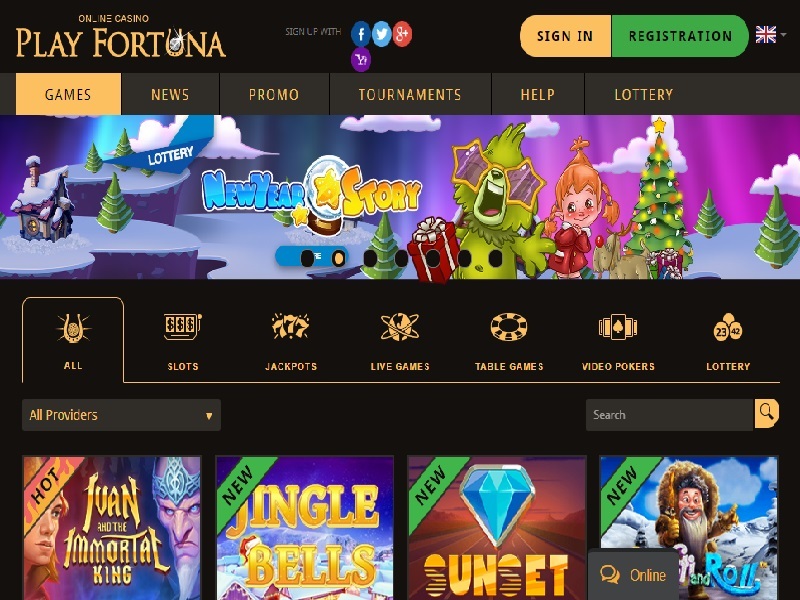Sign up with the Twitter icon
The image size is (800, 600).
(381, 34)
